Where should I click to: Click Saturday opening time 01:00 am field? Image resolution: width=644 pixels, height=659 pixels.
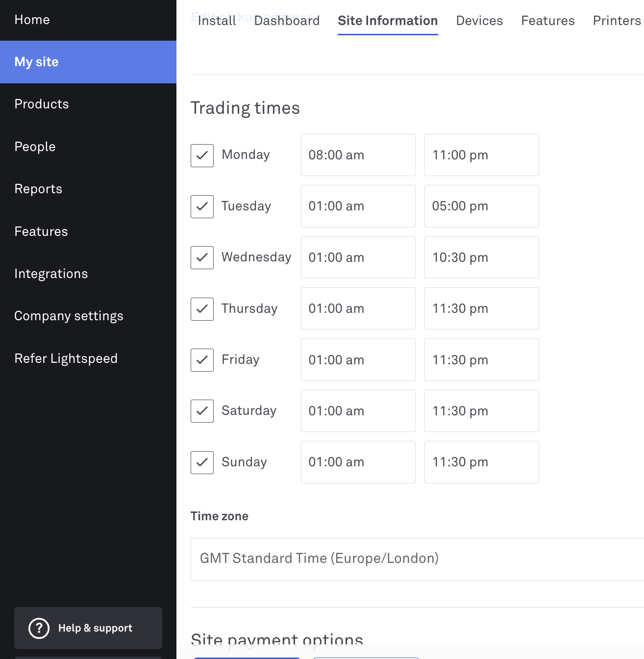358,411
